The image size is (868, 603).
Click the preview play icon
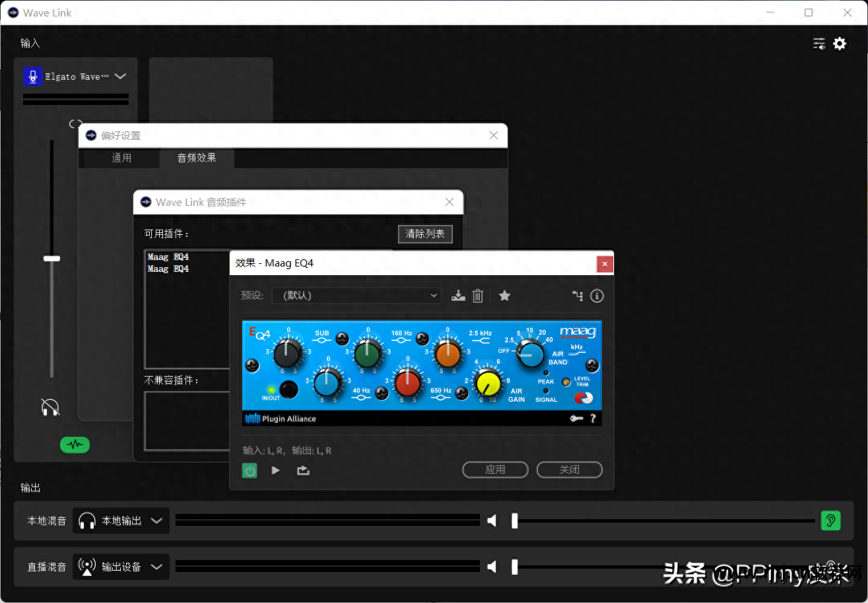tap(276, 470)
